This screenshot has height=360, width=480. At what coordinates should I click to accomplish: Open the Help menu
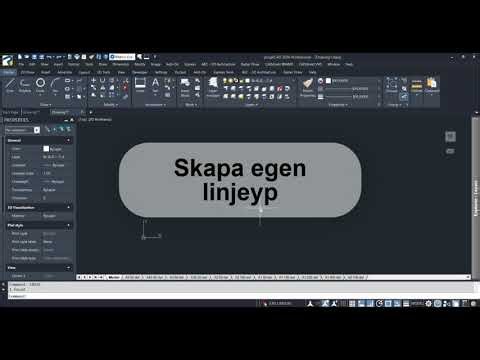coord(349,64)
